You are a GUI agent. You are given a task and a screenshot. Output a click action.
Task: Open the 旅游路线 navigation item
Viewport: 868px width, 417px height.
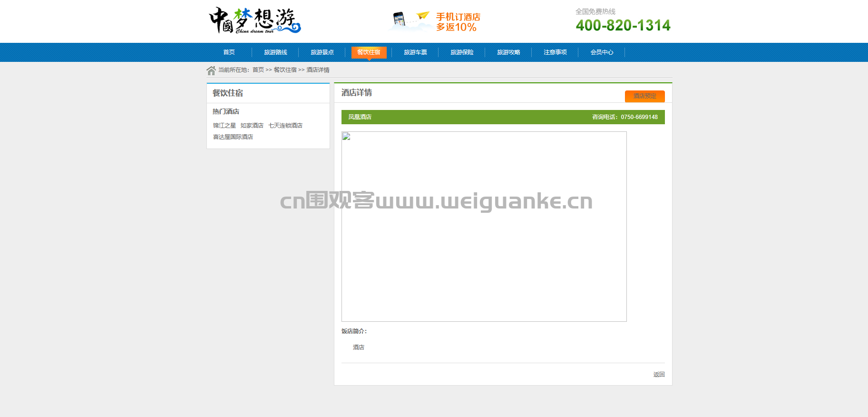click(275, 52)
